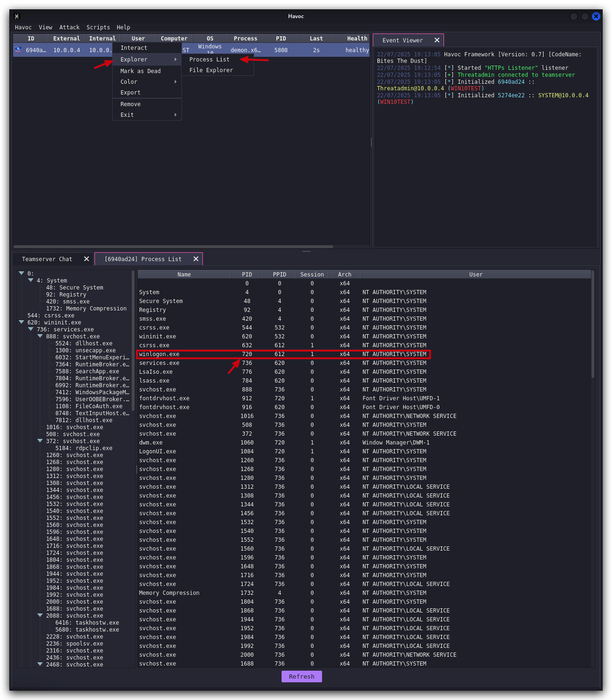Viewport: 612px width, 700px height.
Task: Select Remove in the context menu
Action: click(147, 104)
